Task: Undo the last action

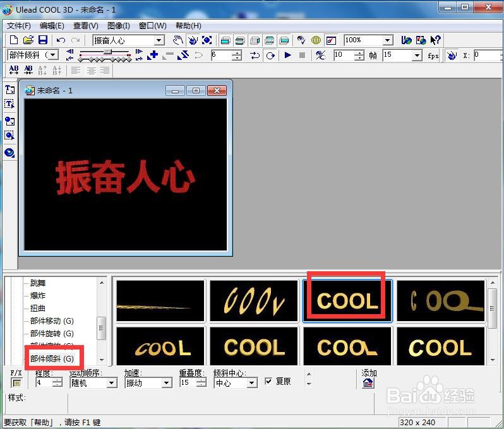Action: pyautogui.click(x=61, y=40)
